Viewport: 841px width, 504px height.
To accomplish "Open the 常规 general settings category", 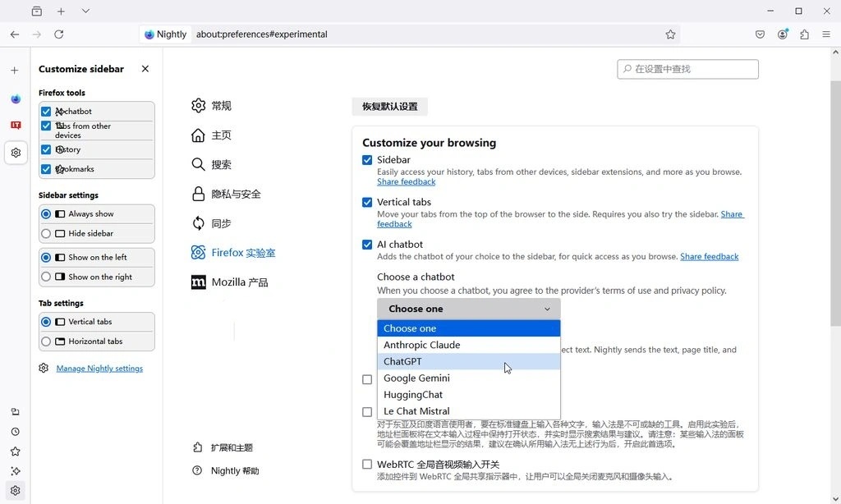I will coord(211,106).
